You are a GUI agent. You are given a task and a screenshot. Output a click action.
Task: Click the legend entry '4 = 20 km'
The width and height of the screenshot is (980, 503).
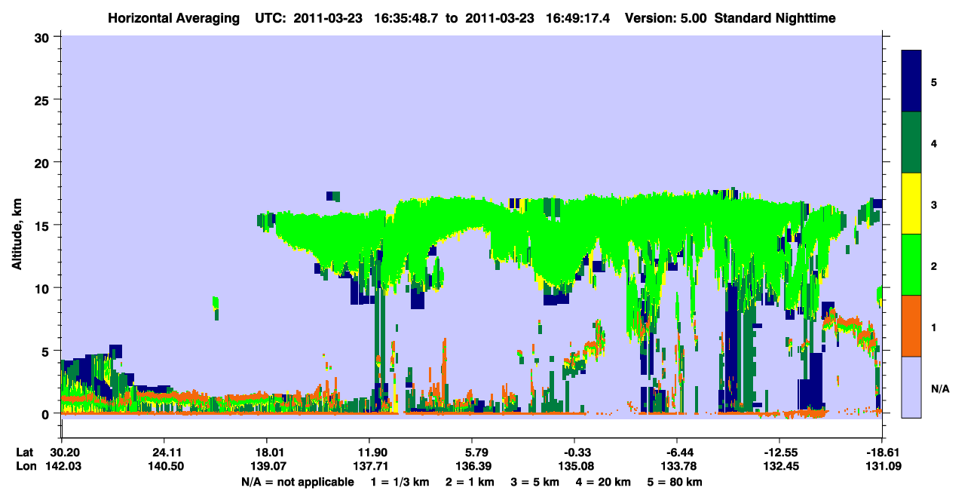tap(605, 482)
